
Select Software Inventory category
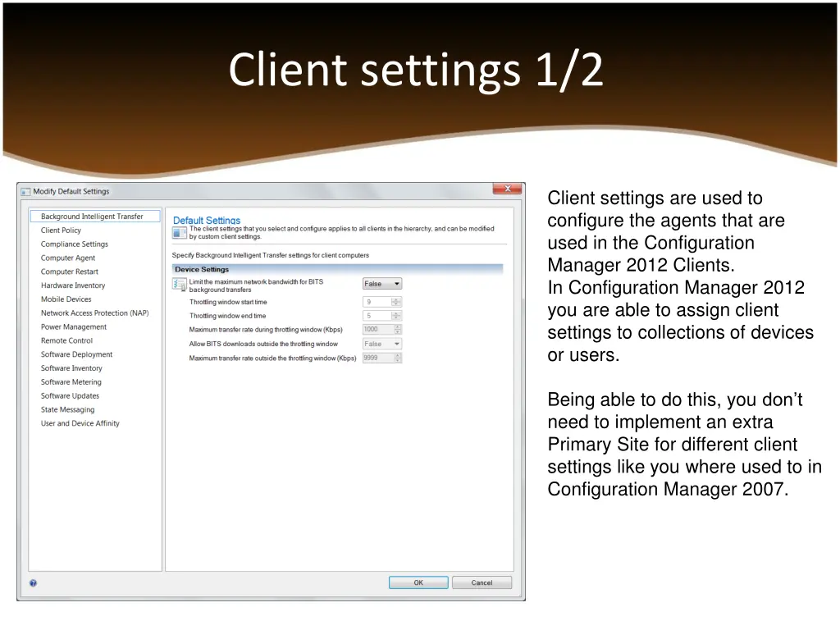tap(72, 368)
